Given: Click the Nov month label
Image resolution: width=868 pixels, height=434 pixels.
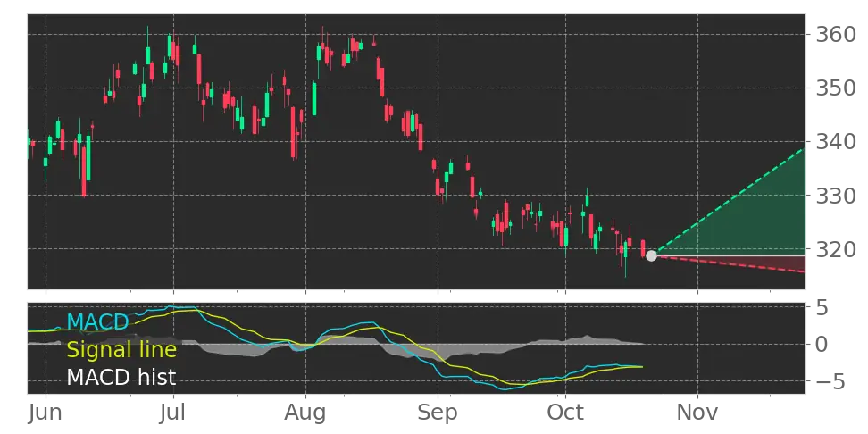Looking at the screenshot, I should point(697,413).
